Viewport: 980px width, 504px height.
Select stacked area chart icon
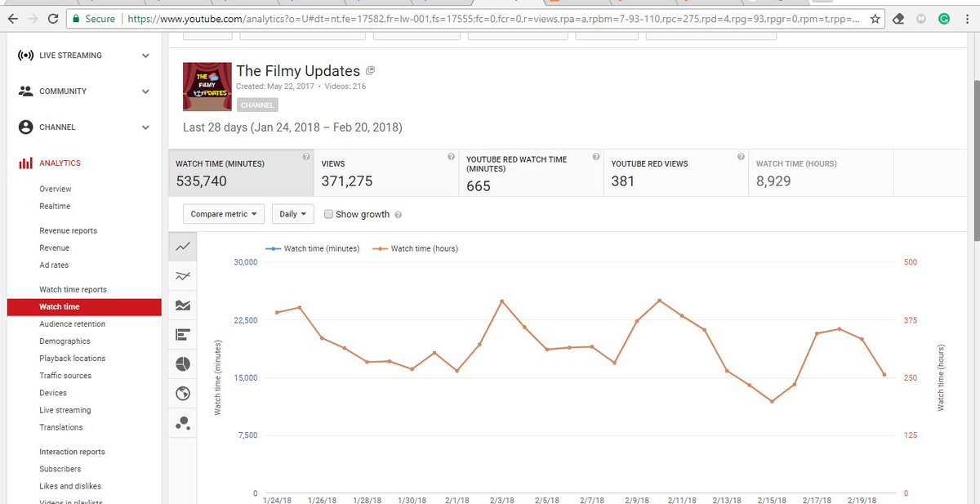point(183,306)
